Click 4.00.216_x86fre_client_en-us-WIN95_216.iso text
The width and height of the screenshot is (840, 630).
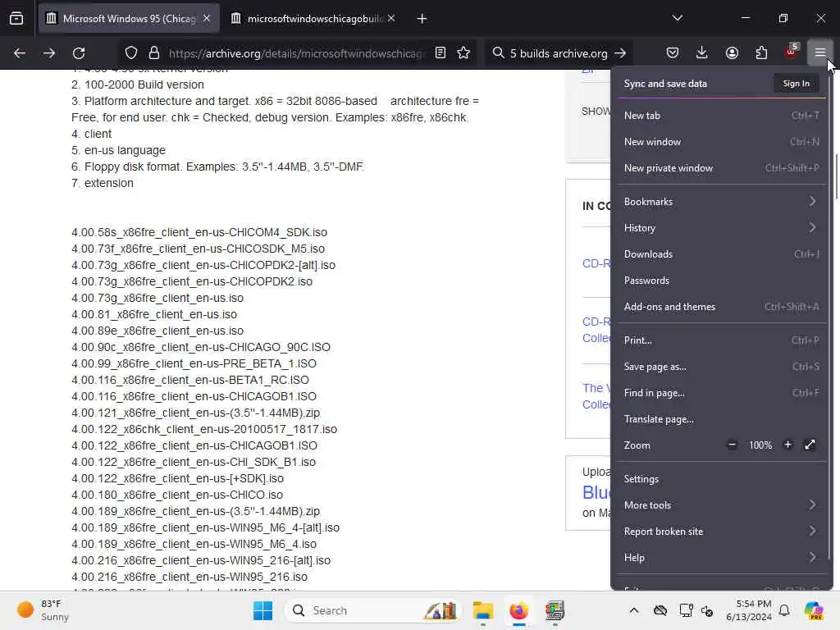click(x=189, y=577)
